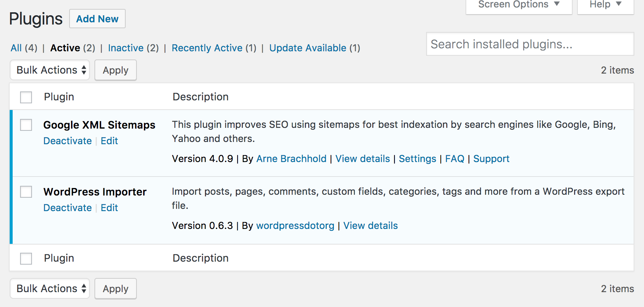Click the bottom Apply button
The image size is (644, 307).
tap(116, 288)
